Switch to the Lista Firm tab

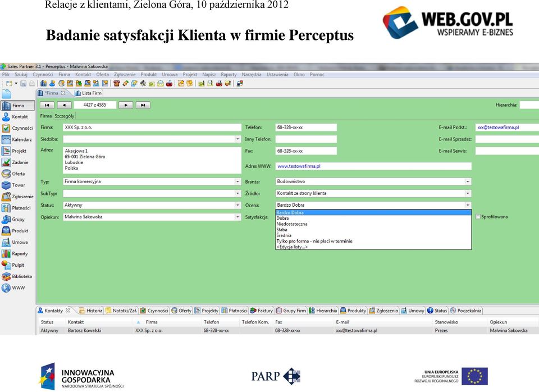pyautogui.click(x=88, y=93)
